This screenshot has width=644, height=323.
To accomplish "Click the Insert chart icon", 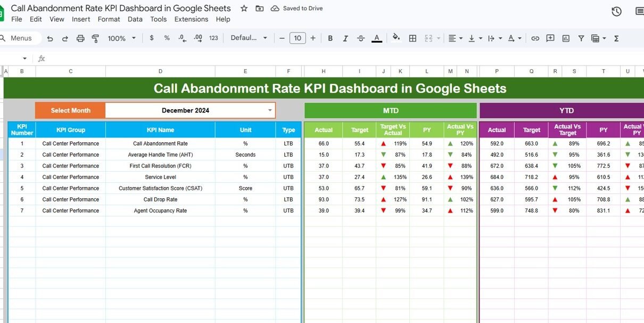I will (x=566, y=38).
